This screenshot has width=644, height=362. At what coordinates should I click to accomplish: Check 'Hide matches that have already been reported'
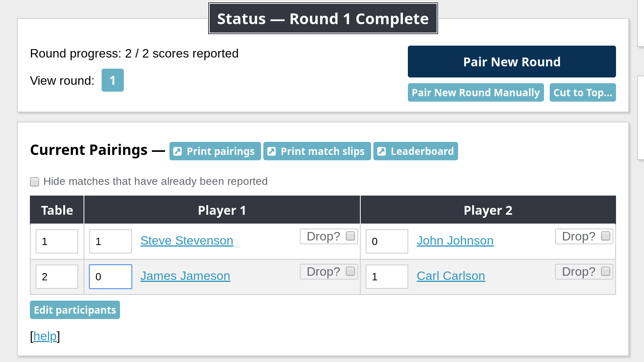tap(35, 182)
